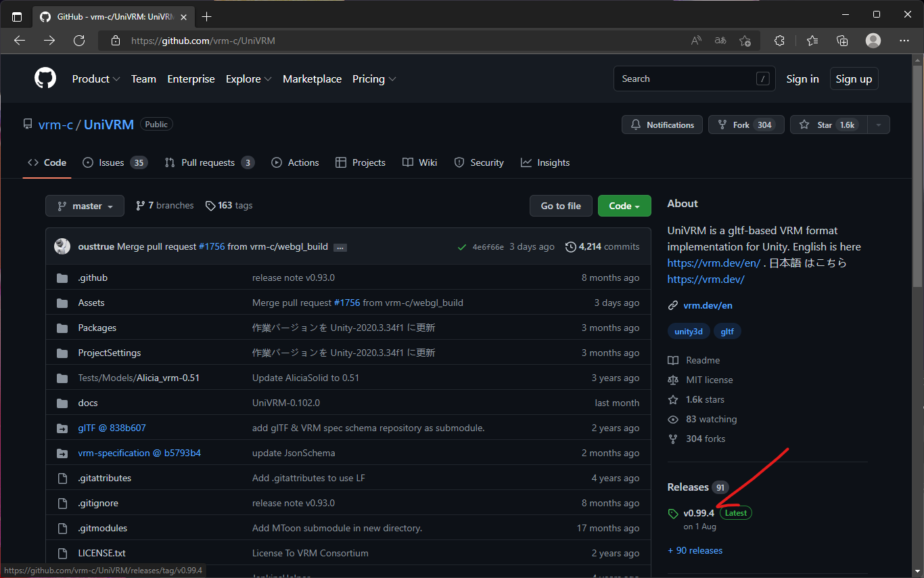Click the .gitattributes file icon

[62, 478]
